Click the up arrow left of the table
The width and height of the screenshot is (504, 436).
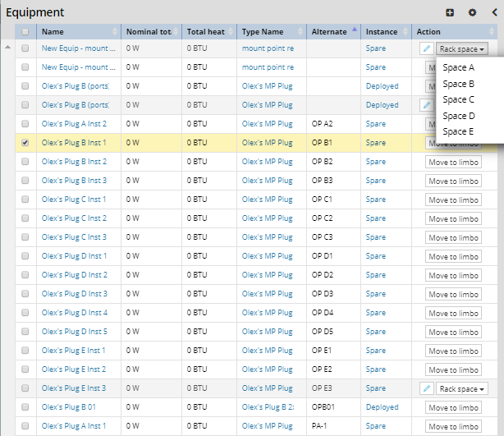click(7, 48)
